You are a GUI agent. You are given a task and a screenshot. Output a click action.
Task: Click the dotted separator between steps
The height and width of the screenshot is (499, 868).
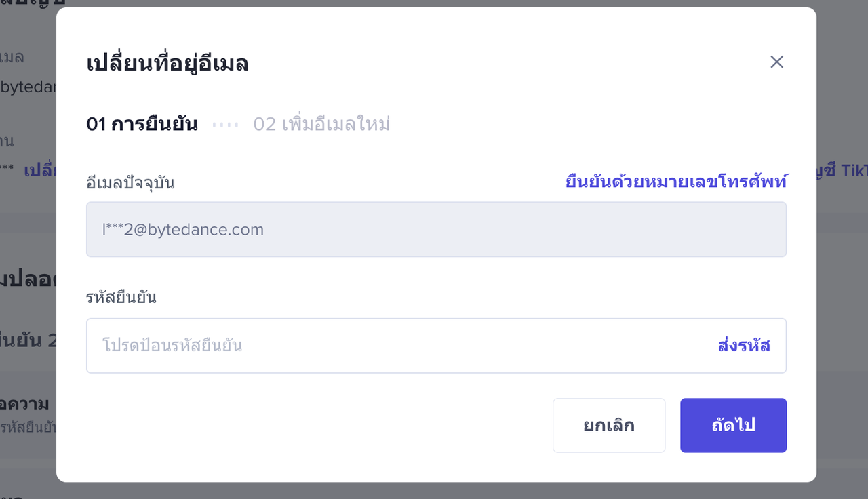225,125
